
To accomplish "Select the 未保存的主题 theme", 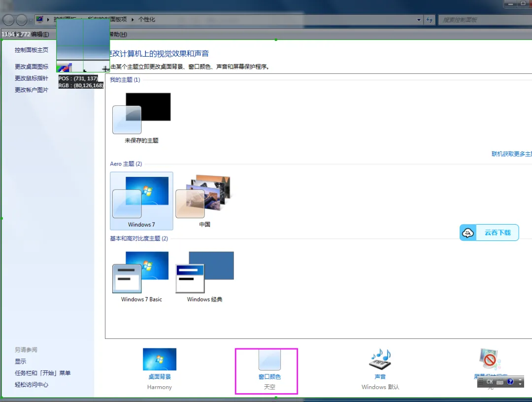I will pos(141,117).
